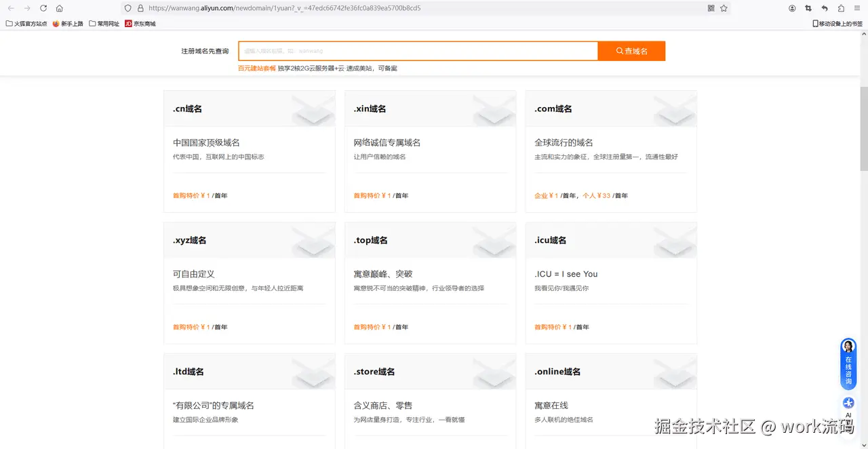View site security via padlock icon

click(140, 8)
